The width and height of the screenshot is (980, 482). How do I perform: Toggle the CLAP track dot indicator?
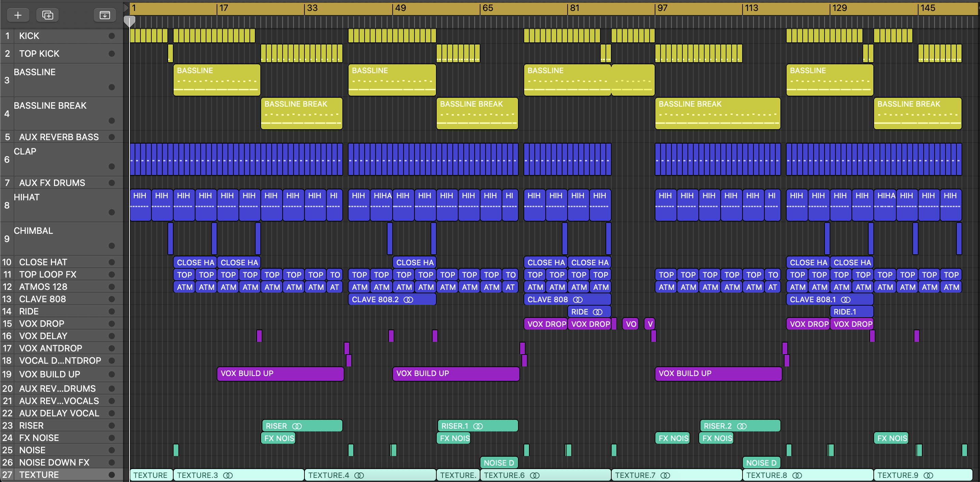(x=111, y=166)
